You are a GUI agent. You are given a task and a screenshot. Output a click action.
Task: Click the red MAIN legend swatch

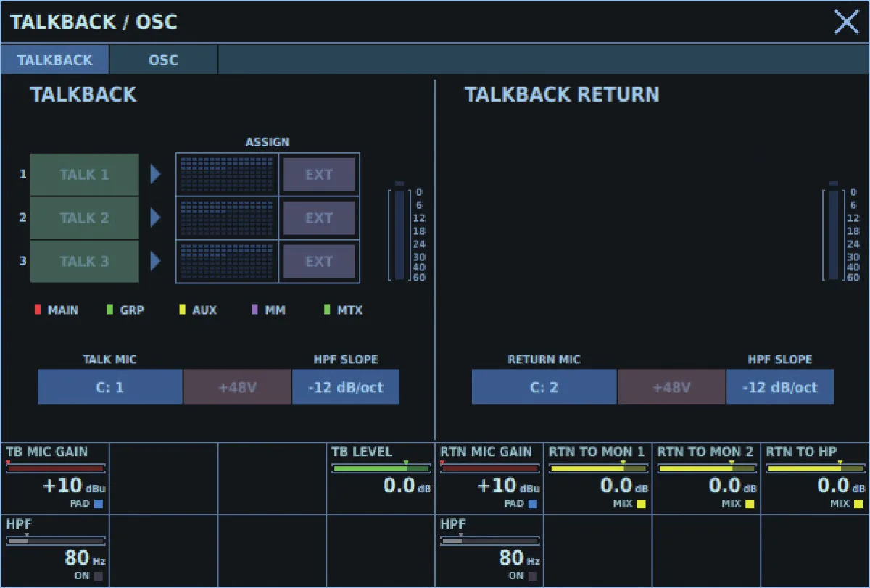pyautogui.click(x=38, y=310)
